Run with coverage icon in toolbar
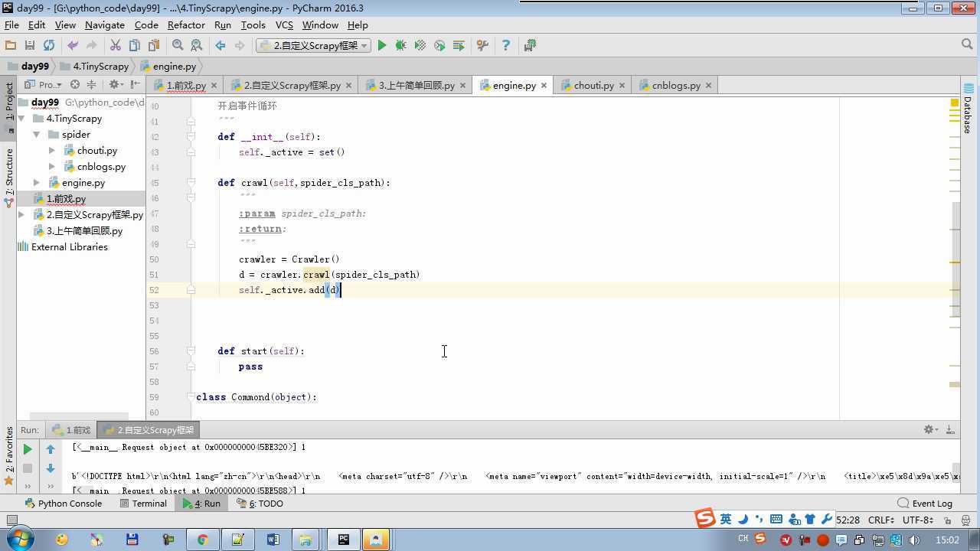The width and height of the screenshot is (980, 551). 420,46
